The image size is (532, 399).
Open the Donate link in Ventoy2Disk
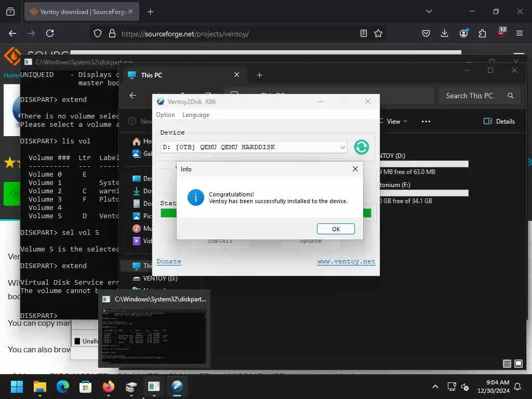(x=169, y=261)
